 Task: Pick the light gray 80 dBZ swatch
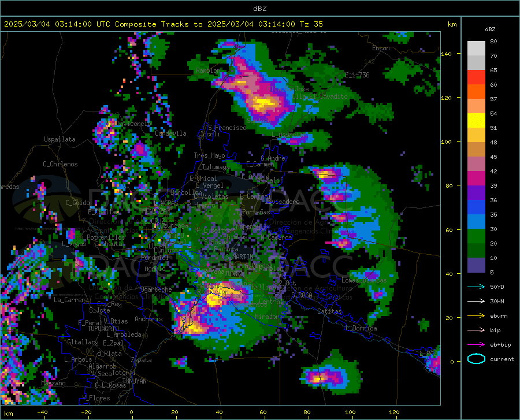click(x=476, y=49)
